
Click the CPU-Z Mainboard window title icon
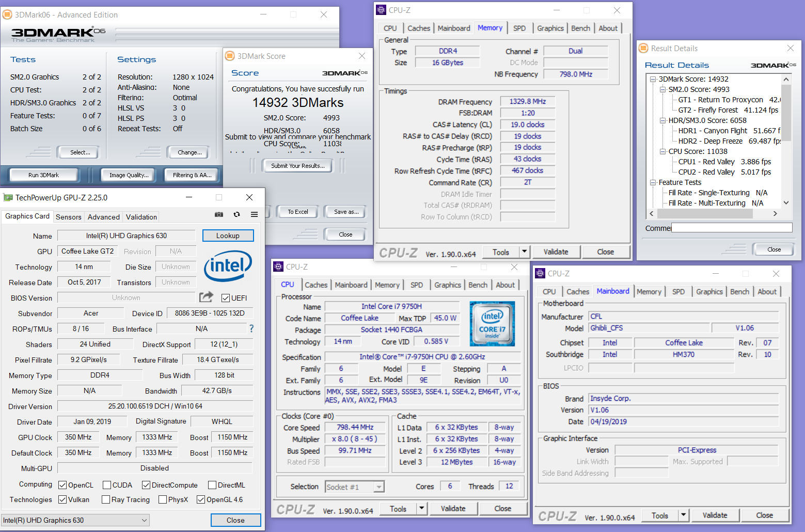(540, 273)
